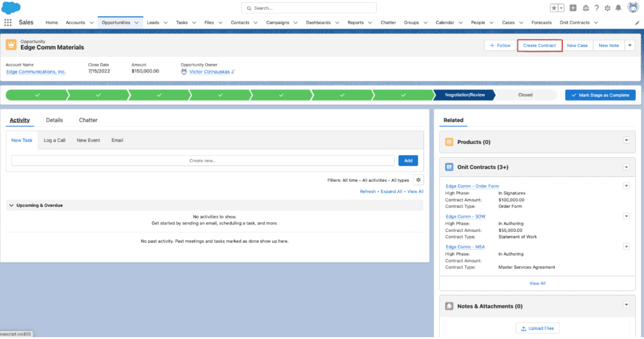This screenshot has width=644, height=339.
Task: Open the Products list actions dropdown
Action: pos(626,140)
